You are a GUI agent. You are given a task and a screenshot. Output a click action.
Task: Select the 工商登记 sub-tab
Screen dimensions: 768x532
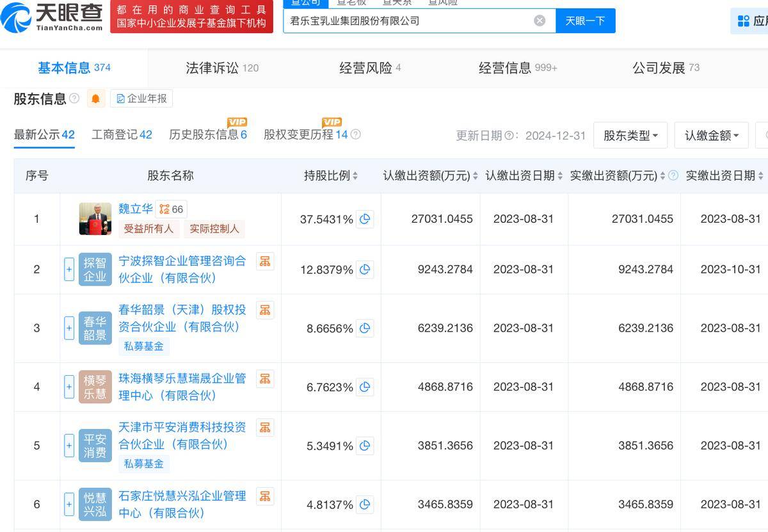[x=122, y=134]
